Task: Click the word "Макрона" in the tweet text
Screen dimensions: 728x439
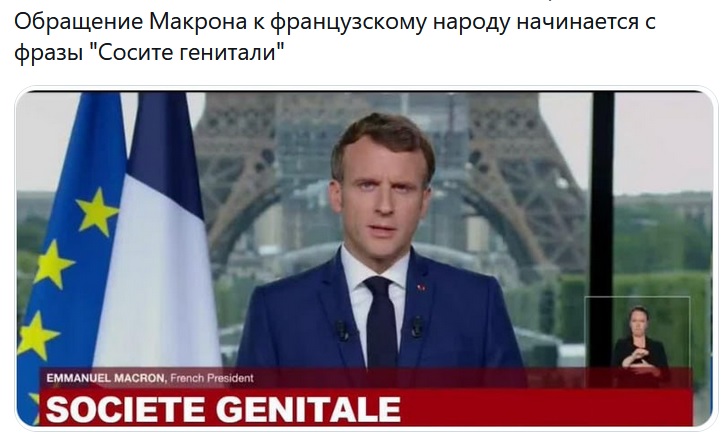Action: tap(198, 21)
